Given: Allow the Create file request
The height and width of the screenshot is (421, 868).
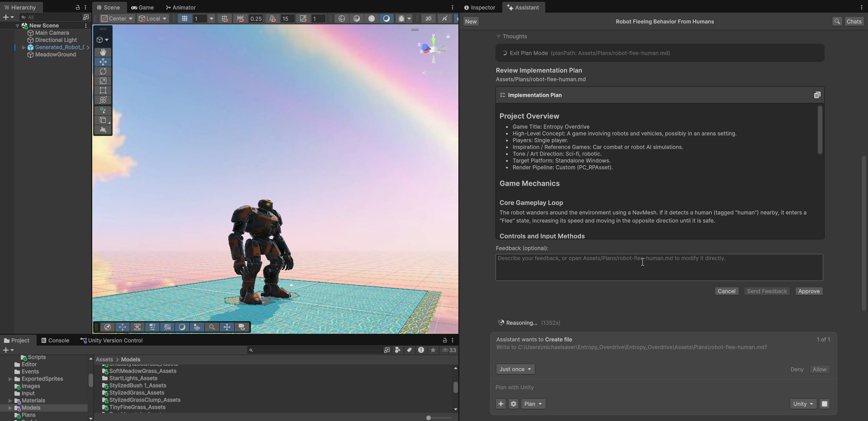Looking at the screenshot, I should coord(819,370).
